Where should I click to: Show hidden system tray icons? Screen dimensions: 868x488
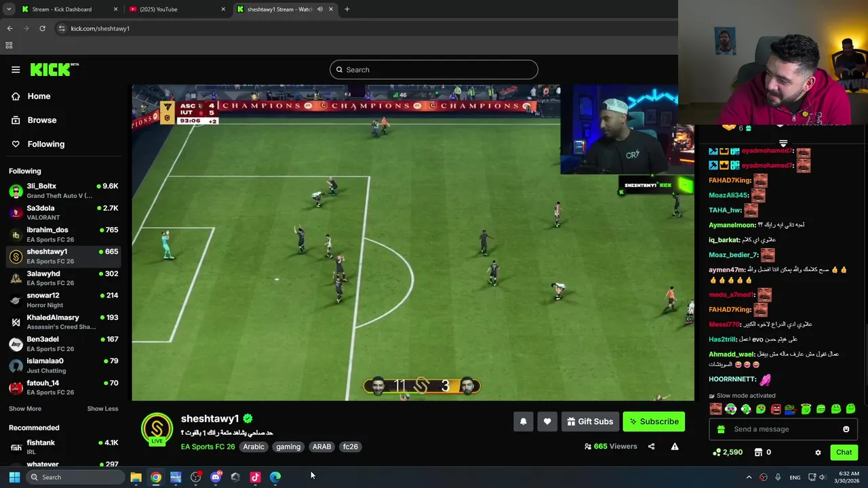749,477
